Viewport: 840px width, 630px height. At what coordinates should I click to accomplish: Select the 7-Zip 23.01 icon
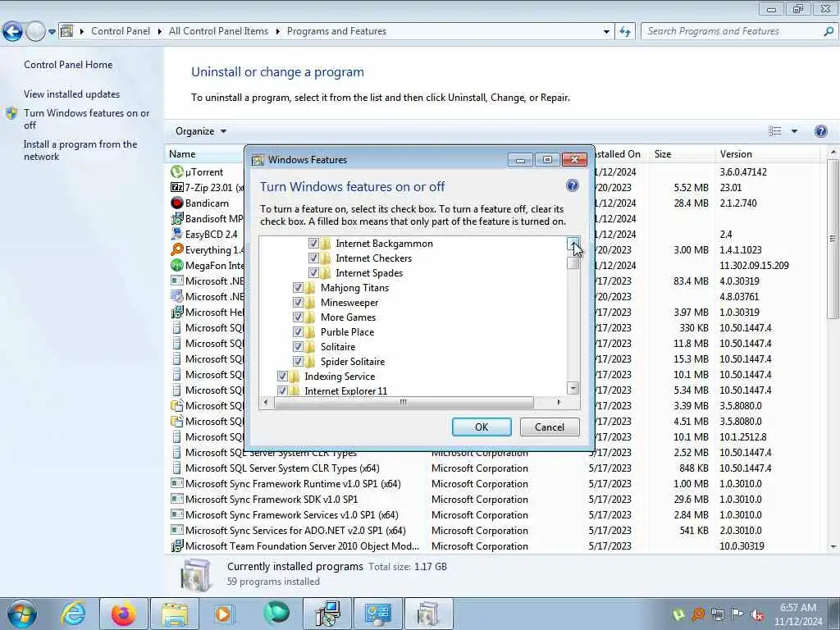[177, 188]
